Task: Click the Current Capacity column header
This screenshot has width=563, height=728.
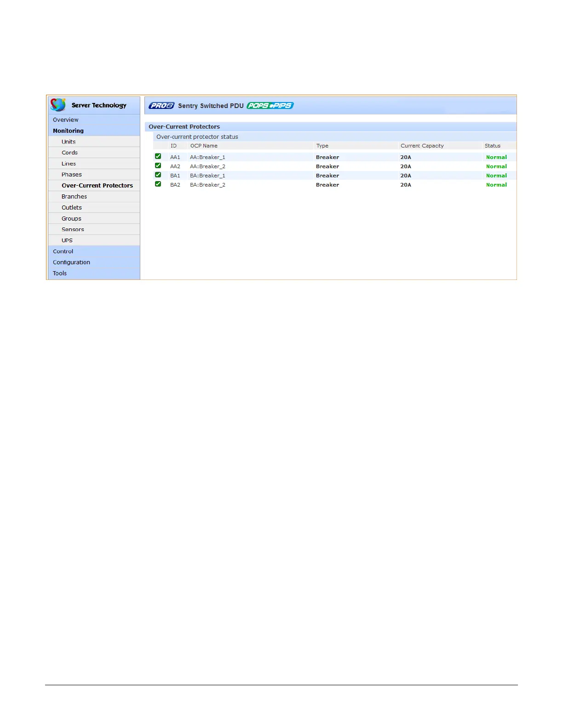Action: 422,146
